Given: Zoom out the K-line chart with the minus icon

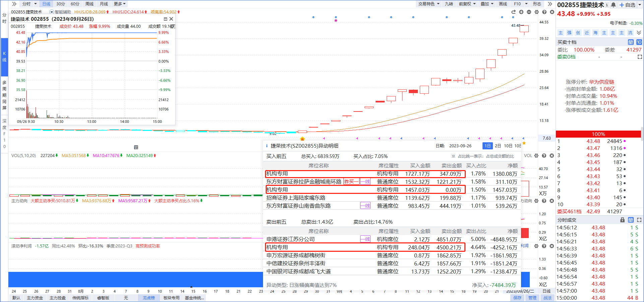Looking at the screenshot, I should (x=529, y=12).
